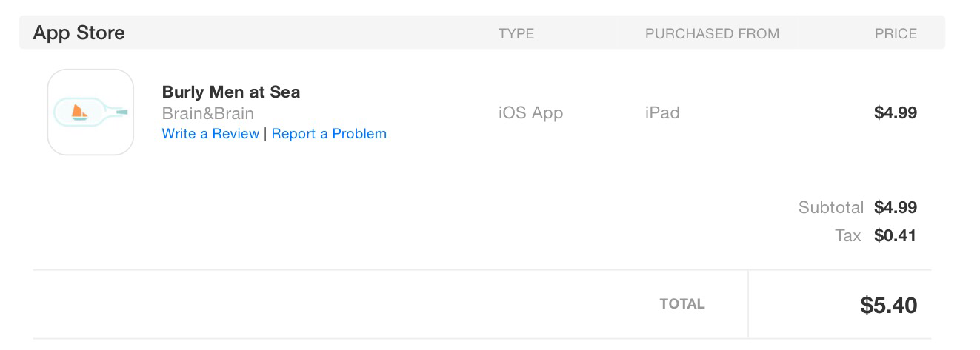Click the iPad purchased-from entry

pyautogui.click(x=662, y=113)
